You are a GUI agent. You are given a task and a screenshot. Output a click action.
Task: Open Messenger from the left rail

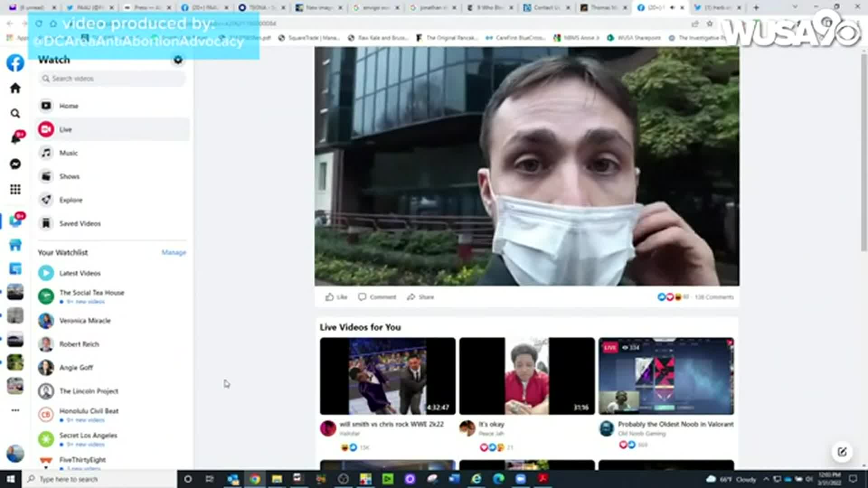[15, 164]
